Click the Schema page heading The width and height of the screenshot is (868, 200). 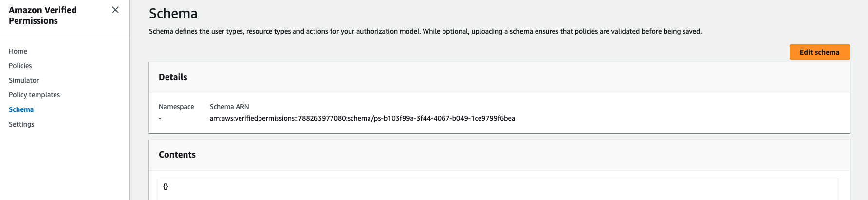(x=173, y=13)
